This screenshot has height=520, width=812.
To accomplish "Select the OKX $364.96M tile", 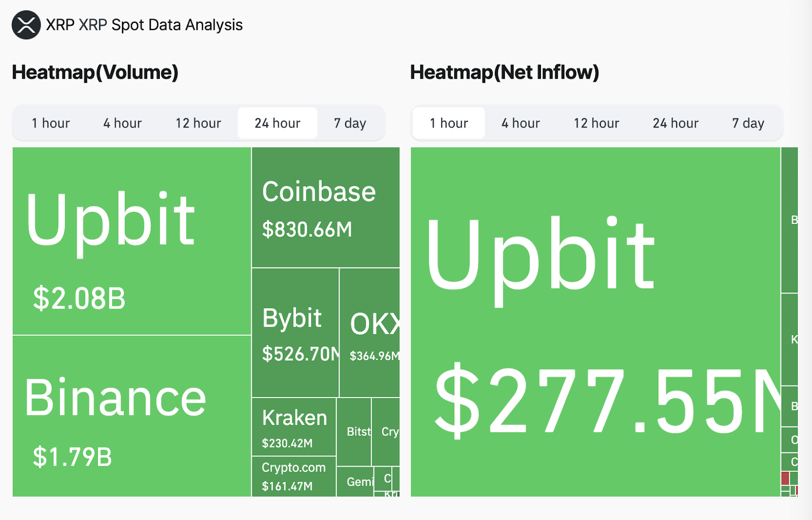I will pos(369,333).
